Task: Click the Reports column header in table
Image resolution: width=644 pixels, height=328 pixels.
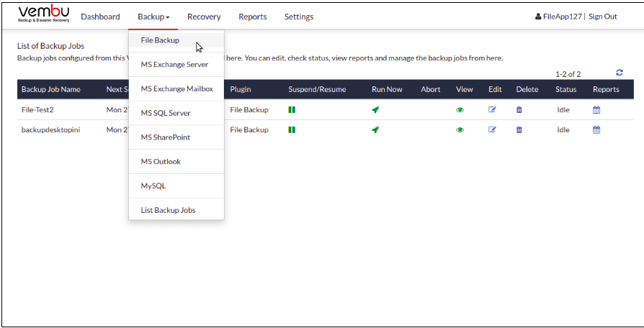Action: tap(606, 89)
